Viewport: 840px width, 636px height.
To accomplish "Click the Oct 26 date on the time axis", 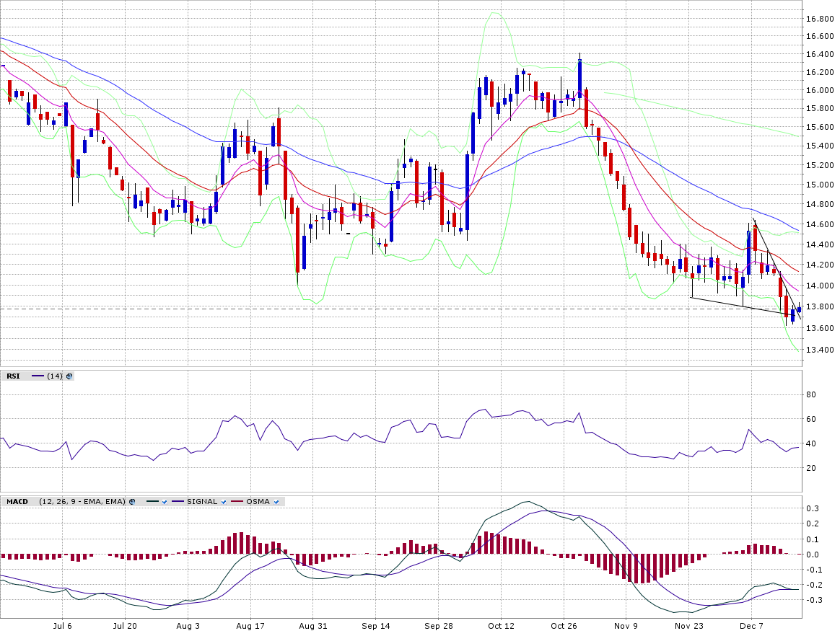I will point(564,627).
